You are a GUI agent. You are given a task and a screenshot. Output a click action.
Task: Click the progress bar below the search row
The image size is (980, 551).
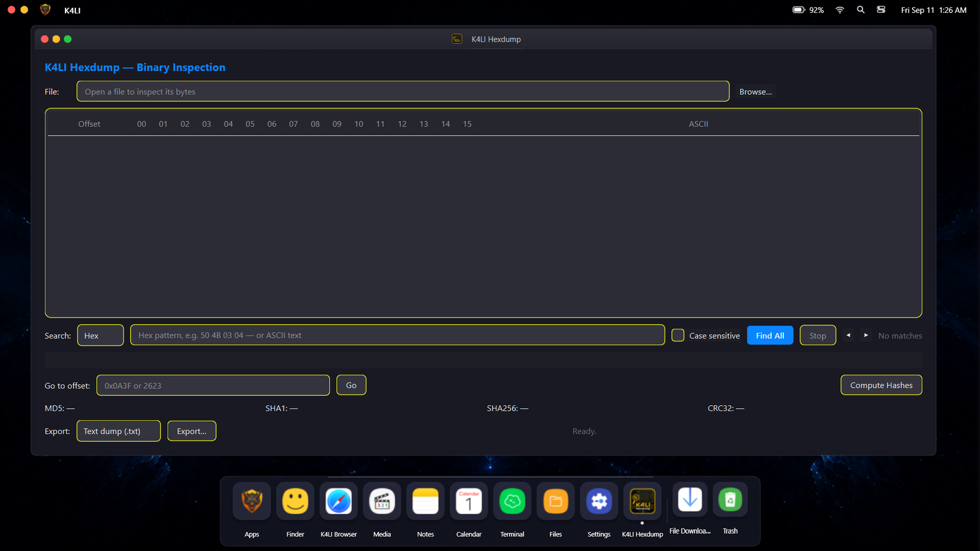click(x=483, y=360)
